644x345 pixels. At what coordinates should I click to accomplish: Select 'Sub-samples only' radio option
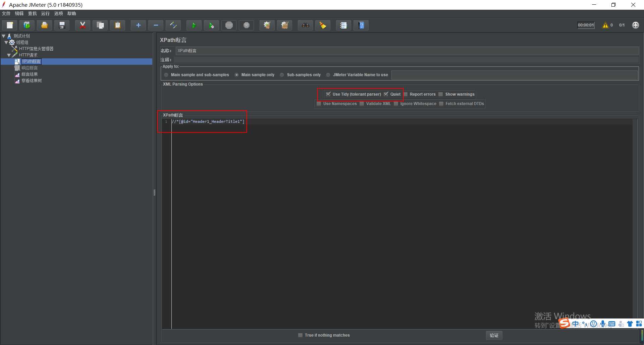[x=301, y=75]
